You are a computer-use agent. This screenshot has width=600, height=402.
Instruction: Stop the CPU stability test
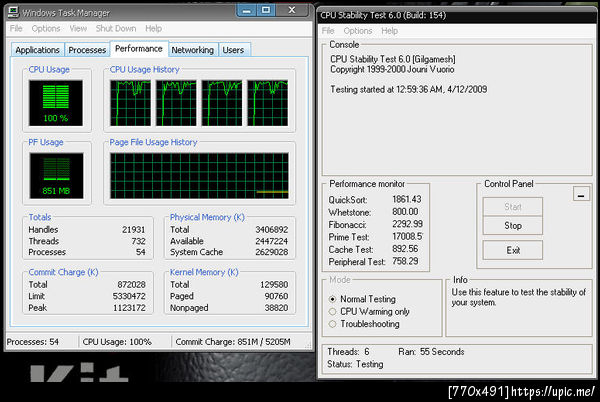pos(513,226)
